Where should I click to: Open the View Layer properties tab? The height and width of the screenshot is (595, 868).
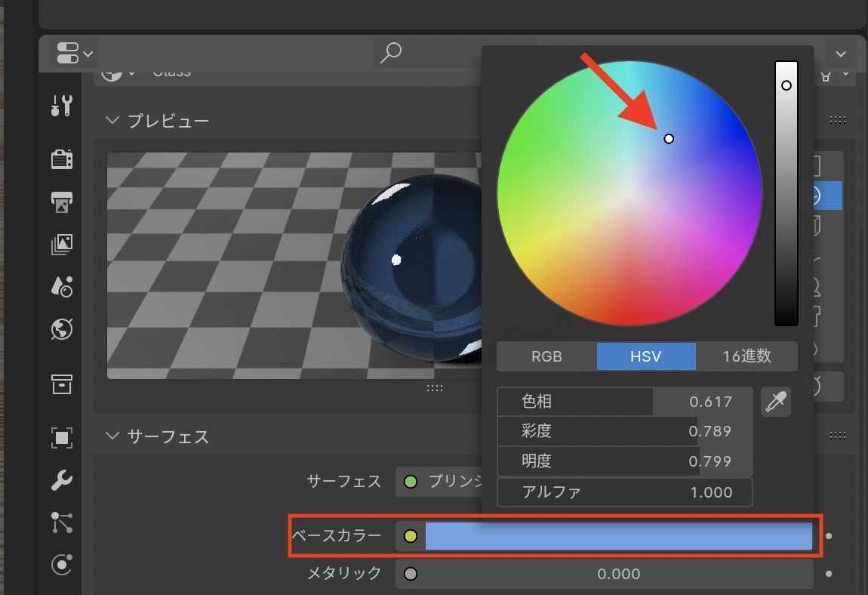coord(61,244)
